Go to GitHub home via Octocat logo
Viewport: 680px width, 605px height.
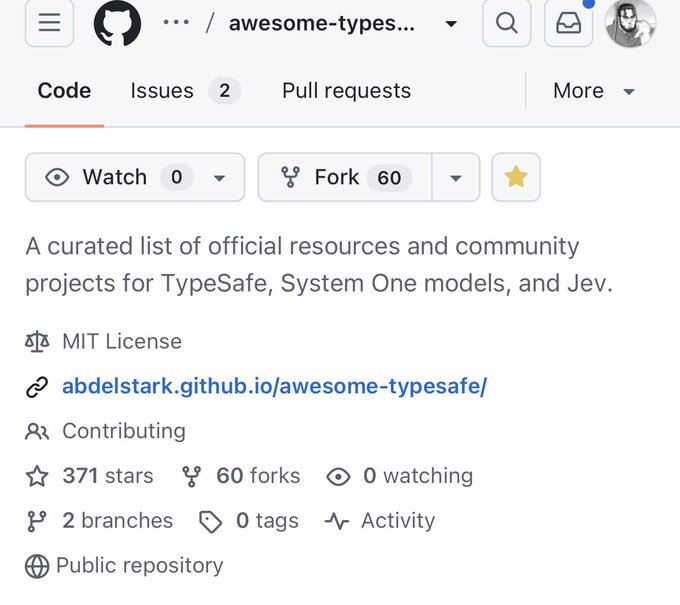[118, 23]
